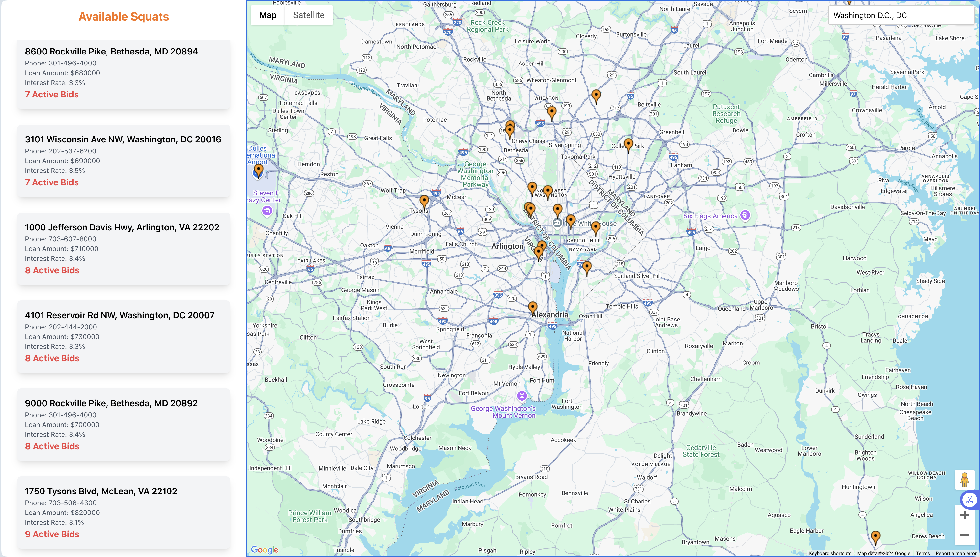Click 8 Active Bids for 4101 Reservoir Rd
Screen dimensions: 980x557
(x=53, y=358)
